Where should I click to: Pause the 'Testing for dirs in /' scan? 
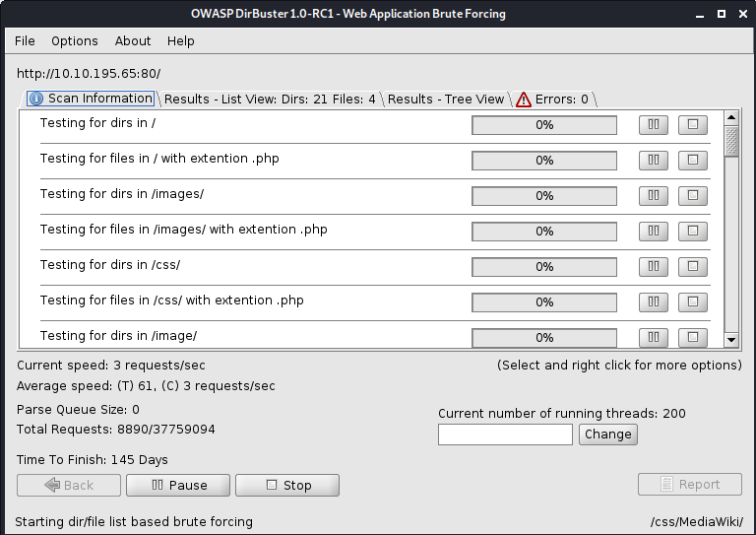click(x=654, y=125)
